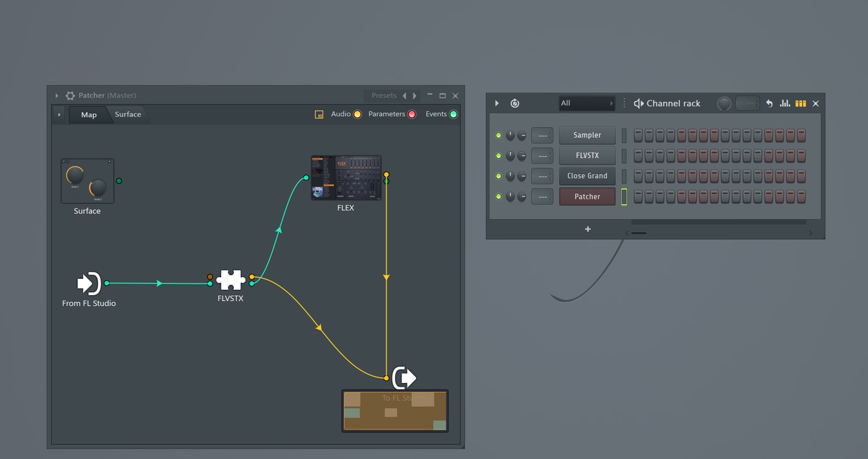Open the Sampler channel mixer track selector
This screenshot has height=459, width=868.
[542, 136]
